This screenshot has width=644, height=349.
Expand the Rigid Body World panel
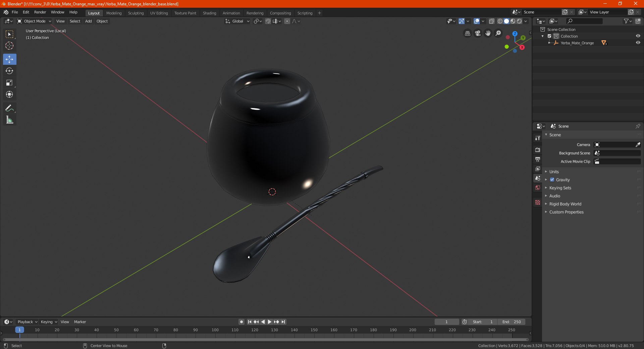point(565,204)
